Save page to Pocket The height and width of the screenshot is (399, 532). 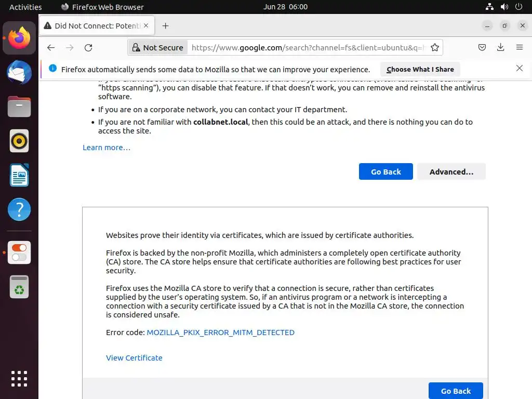tap(482, 47)
